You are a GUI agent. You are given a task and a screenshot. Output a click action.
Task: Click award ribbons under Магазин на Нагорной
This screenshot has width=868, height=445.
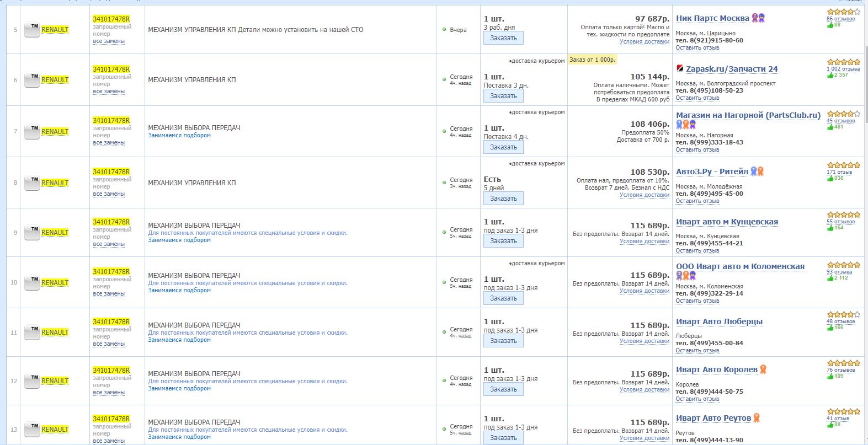click(x=686, y=125)
